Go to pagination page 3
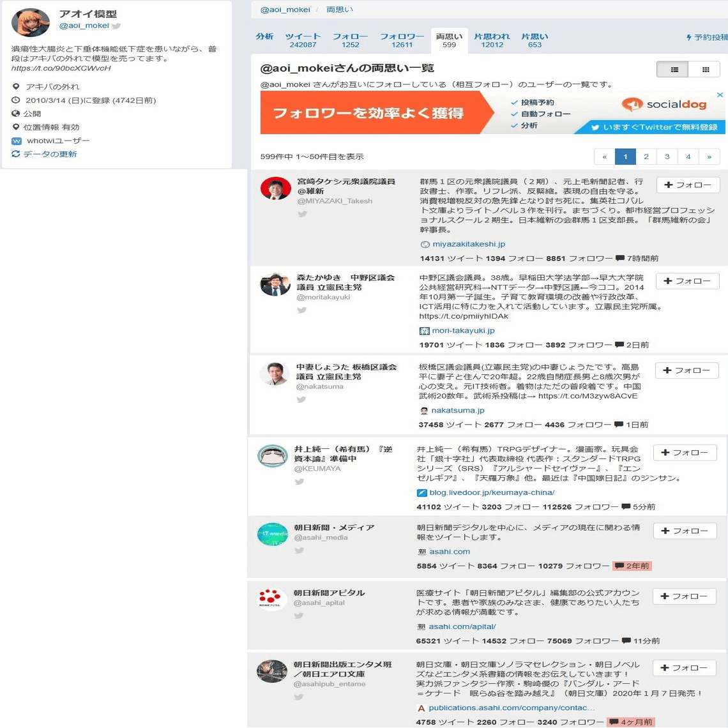Screen dimensions: 728x728 tap(667, 157)
